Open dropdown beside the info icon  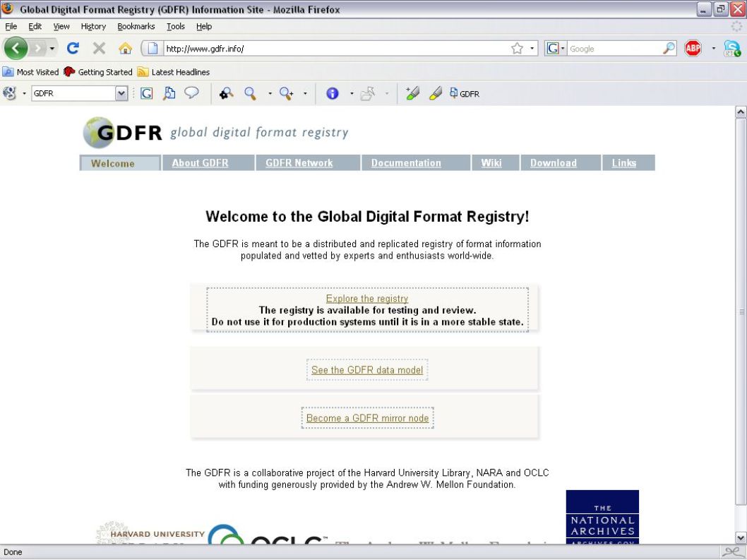pos(352,93)
